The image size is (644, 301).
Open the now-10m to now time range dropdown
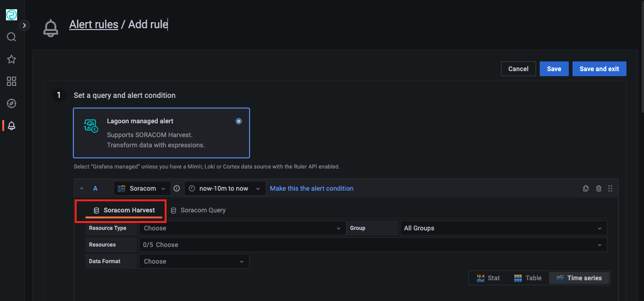(225, 188)
